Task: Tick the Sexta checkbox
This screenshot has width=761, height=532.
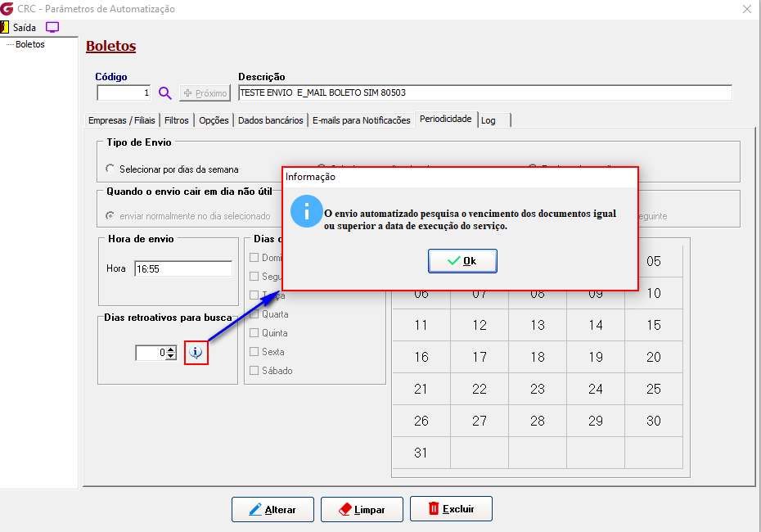Action: point(254,351)
